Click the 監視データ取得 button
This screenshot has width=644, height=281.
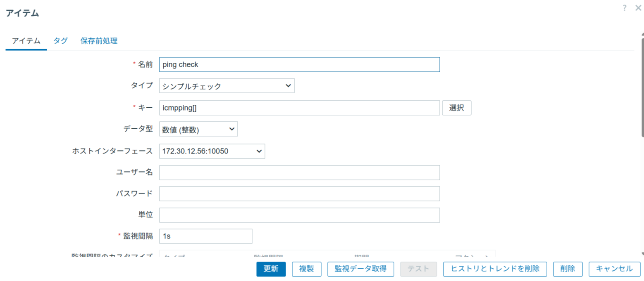pos(360,269)
